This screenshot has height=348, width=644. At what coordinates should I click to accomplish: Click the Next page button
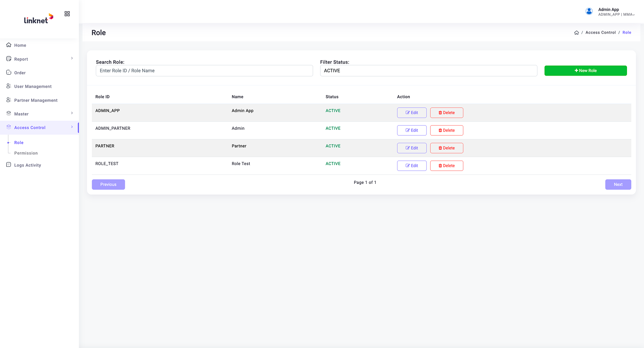tap(618, 184)
